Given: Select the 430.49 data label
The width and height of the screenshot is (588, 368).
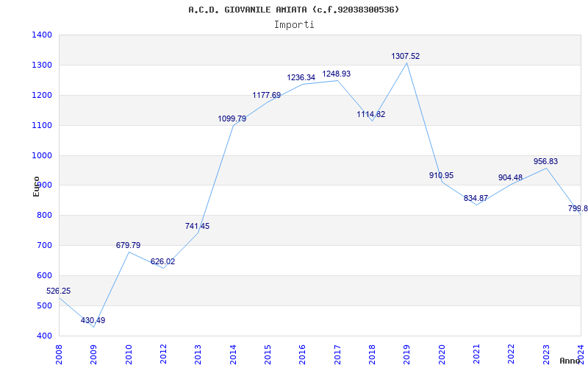Looking at the screenshot, I should [x=93, y=320].
